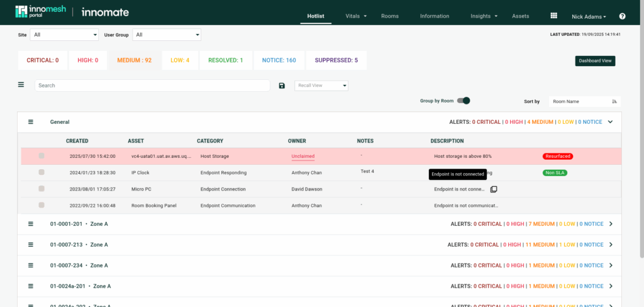Go to the Rooms tab
This screenshot has height=307, width=644.
pos(390,16)
